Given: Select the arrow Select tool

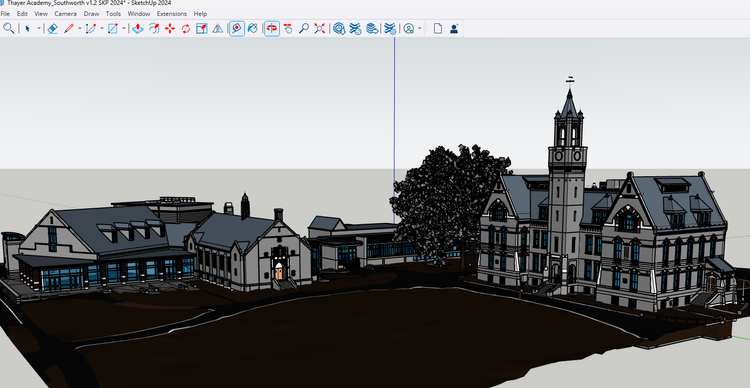Looking at the screenshot, I should (28, 29).
